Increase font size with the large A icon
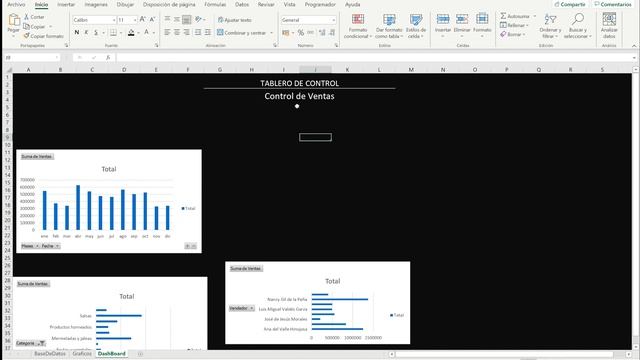 [x=143, y=20]
